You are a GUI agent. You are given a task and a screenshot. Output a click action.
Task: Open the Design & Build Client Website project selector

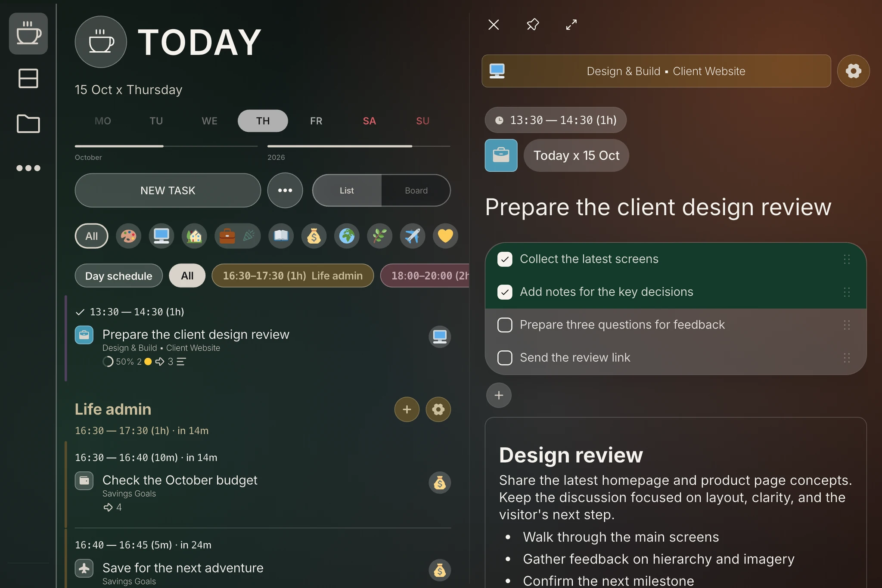[656, 71]
